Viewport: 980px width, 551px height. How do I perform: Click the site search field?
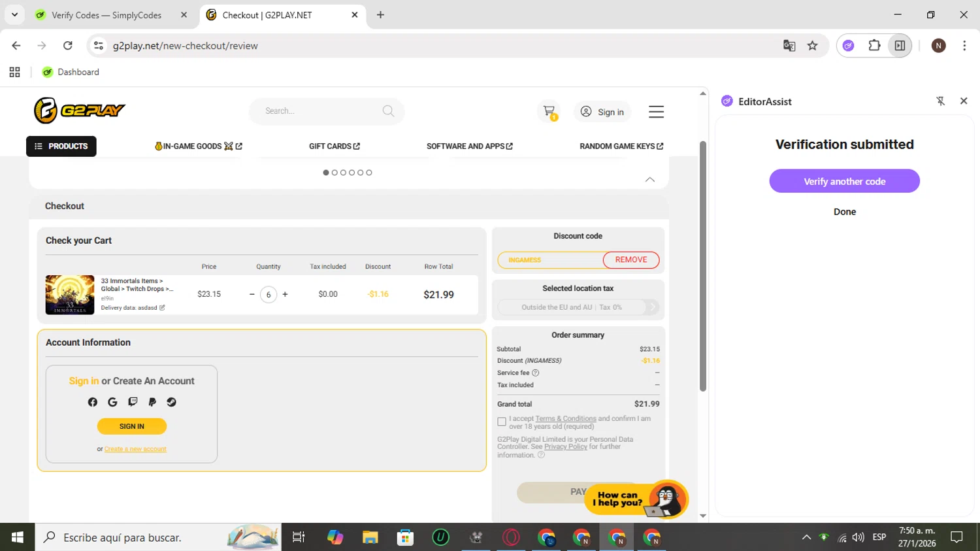coord(327,111)
